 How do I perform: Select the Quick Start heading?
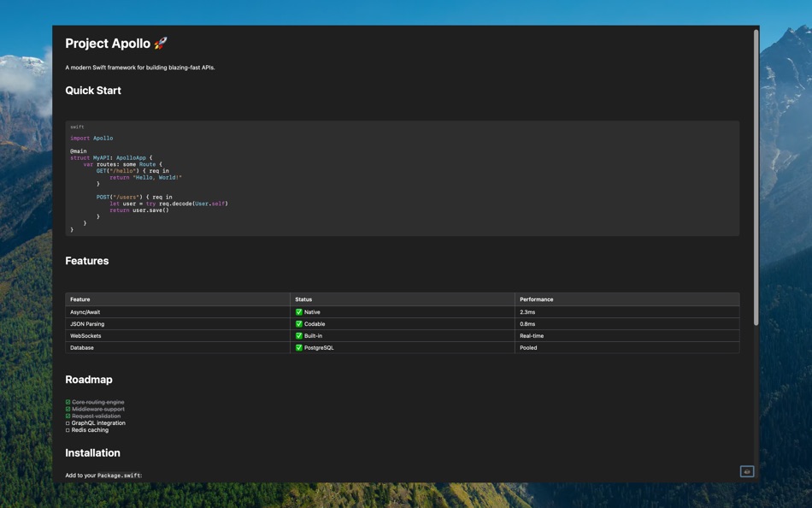93,90
